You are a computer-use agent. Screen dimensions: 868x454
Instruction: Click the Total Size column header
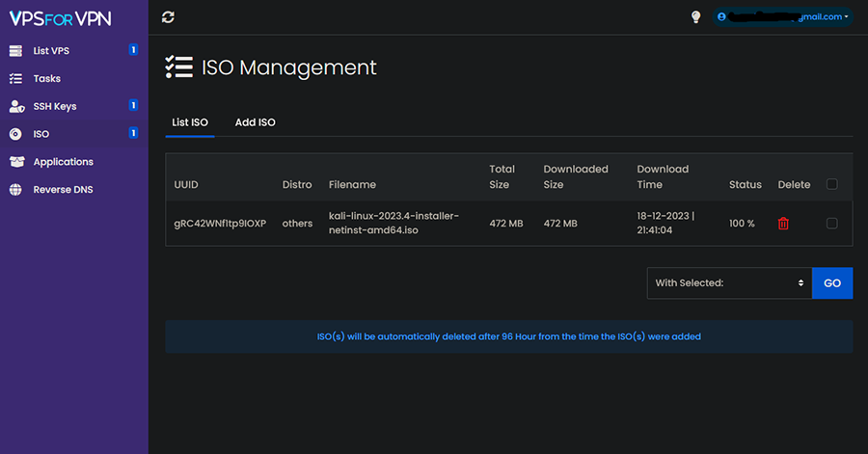tap(502, 177)
